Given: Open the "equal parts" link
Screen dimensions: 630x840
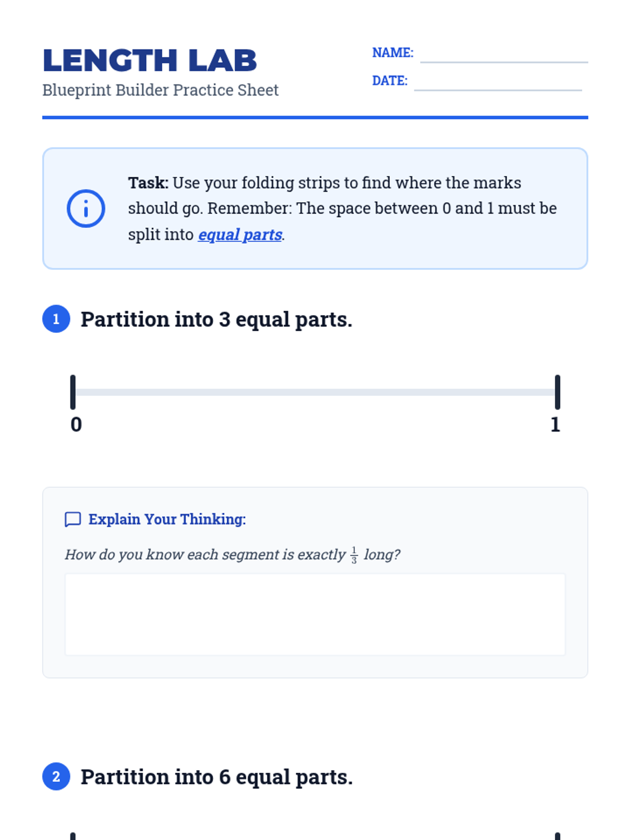Looking at the screenshot, I should pyautogui.click(x=240, y=235).
